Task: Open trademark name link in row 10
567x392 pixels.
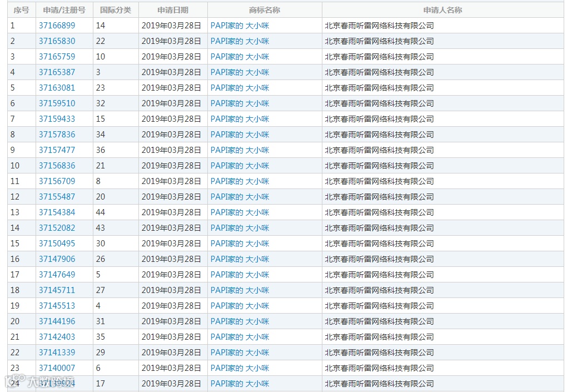Action: [240, 166]
